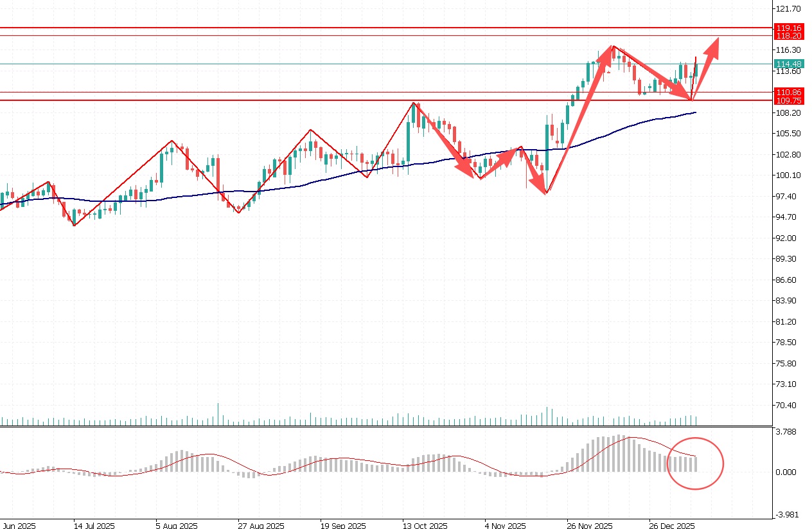Select the red 109.75 support level label

click(x=789, y=101)
